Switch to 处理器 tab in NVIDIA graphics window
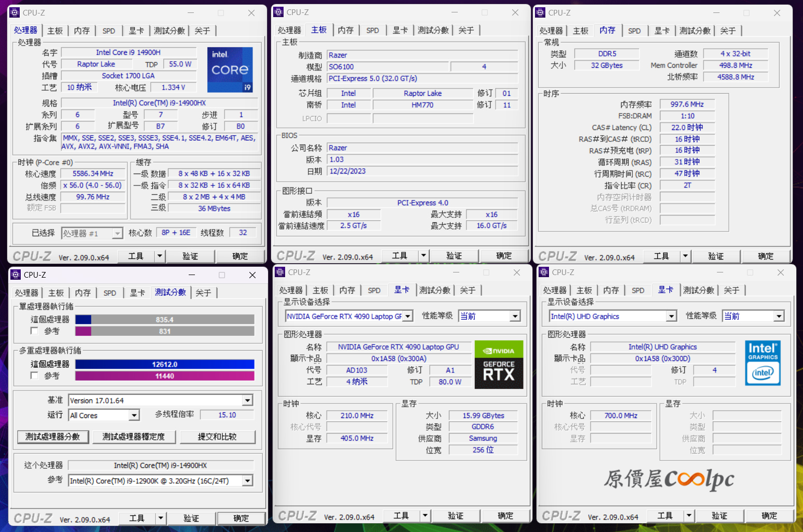803x532 pixels. coord(291,291)
